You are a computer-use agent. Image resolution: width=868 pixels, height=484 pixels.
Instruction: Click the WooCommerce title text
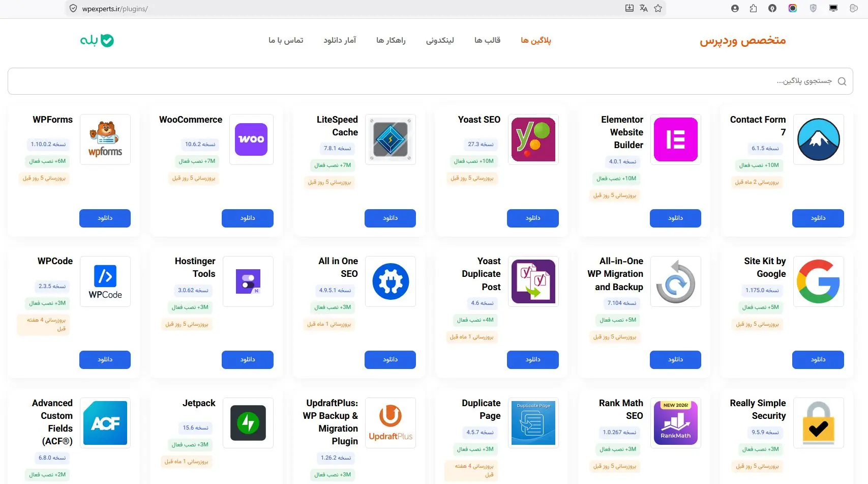coord(191,120)
